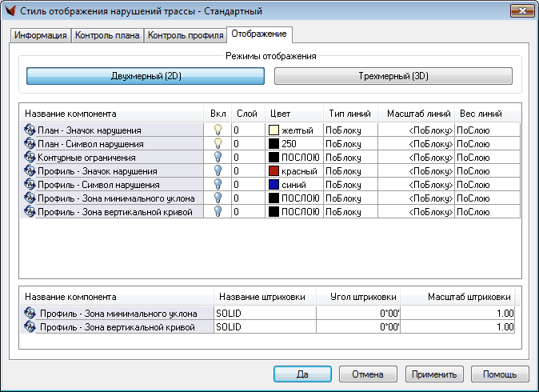Screen dimensions: 539x392
Task: Click the hatch table icon for Профиль - Зона вертикальной кривой
Action: [x=30, y=327]
